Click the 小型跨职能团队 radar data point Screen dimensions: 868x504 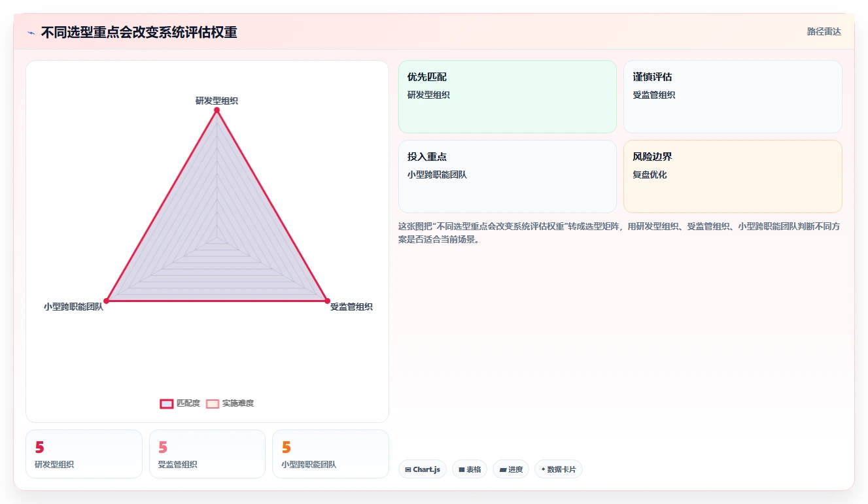[107, 301]
